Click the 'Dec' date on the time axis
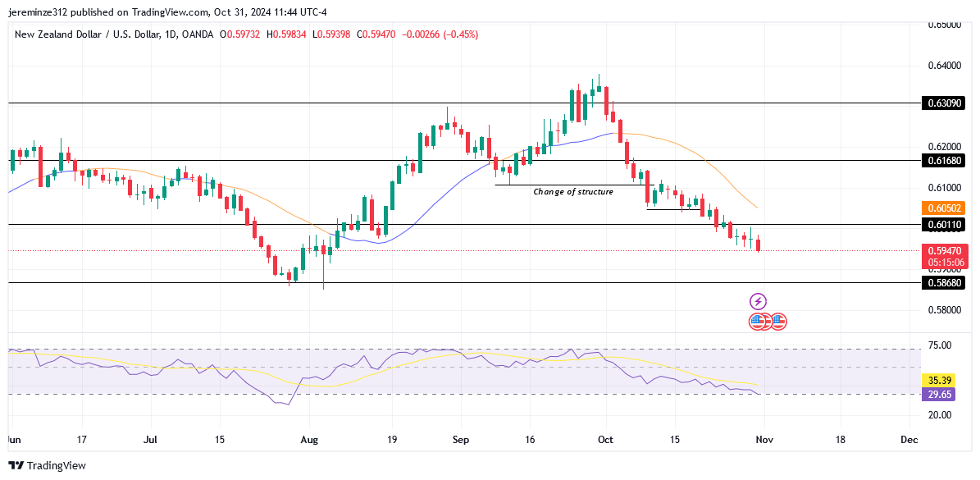Viewport: 980px width, 480px height. pos(909,440)
